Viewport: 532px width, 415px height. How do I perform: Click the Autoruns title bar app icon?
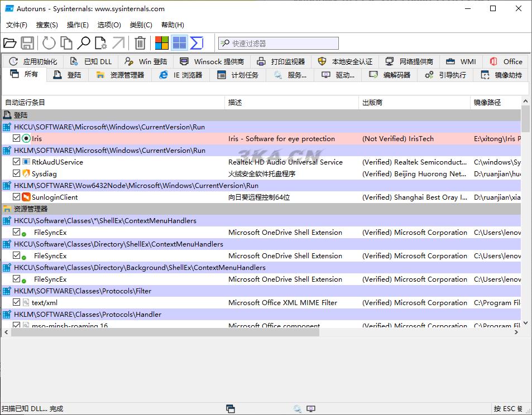point(9,8)
